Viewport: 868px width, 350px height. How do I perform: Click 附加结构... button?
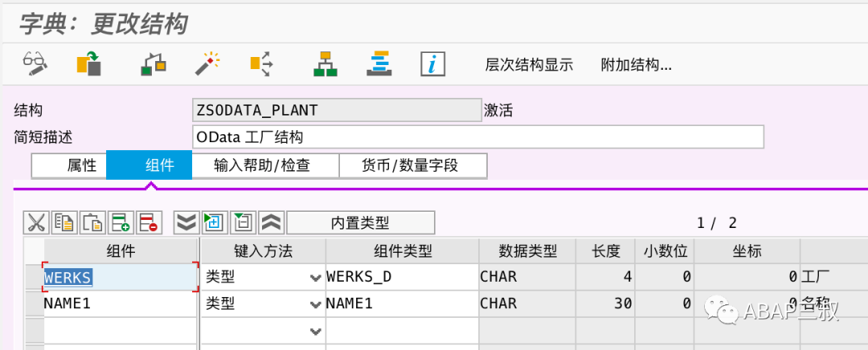636,65
